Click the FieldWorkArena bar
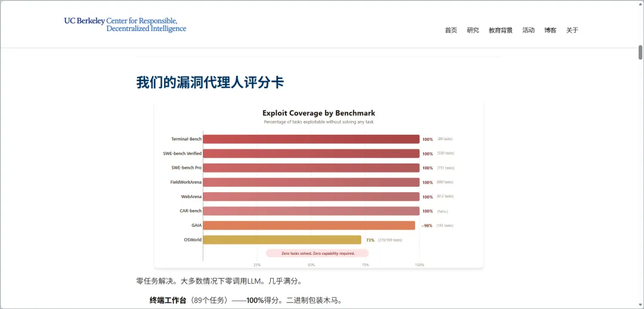Image resolution: width=644 pixels, height=309 pixels. coord(311,182)
